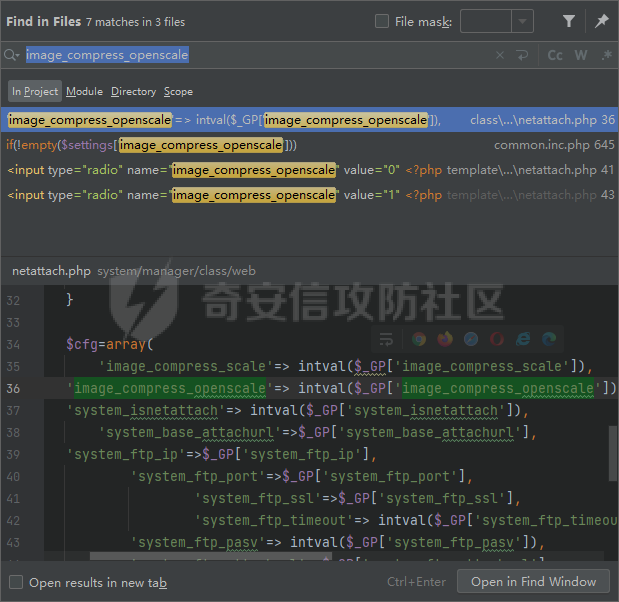Click line number 36 in gutter
Screen dimensions: 619x602
point(13,388)
